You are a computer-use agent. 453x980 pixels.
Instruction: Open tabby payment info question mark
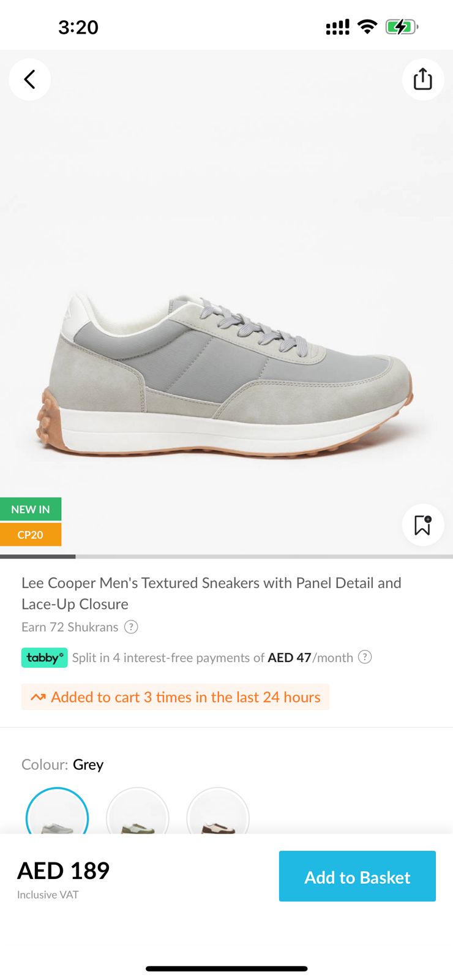click(365, 657)
